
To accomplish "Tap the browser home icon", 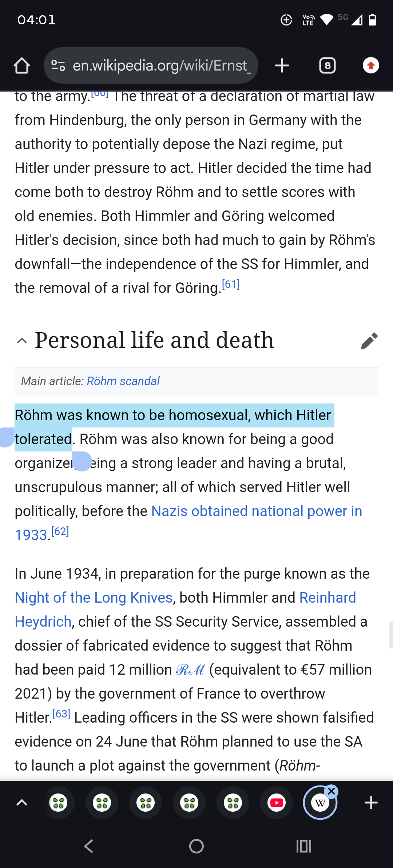I will click(x=22, y=66).
